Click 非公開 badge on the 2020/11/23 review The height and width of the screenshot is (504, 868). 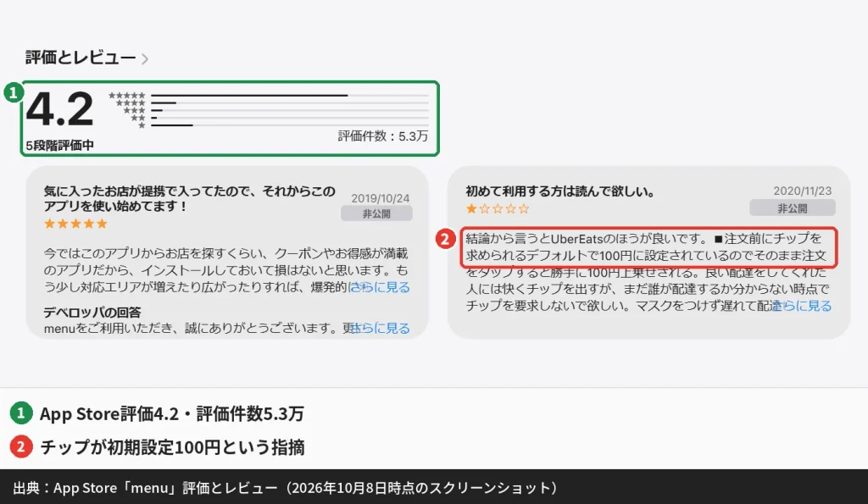click(x=793, y=208)
